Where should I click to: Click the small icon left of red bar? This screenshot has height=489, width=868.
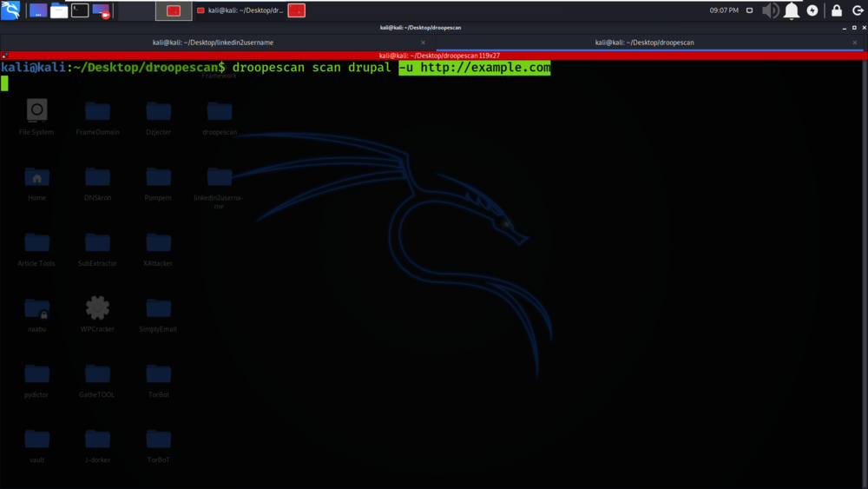click(4, 56)
